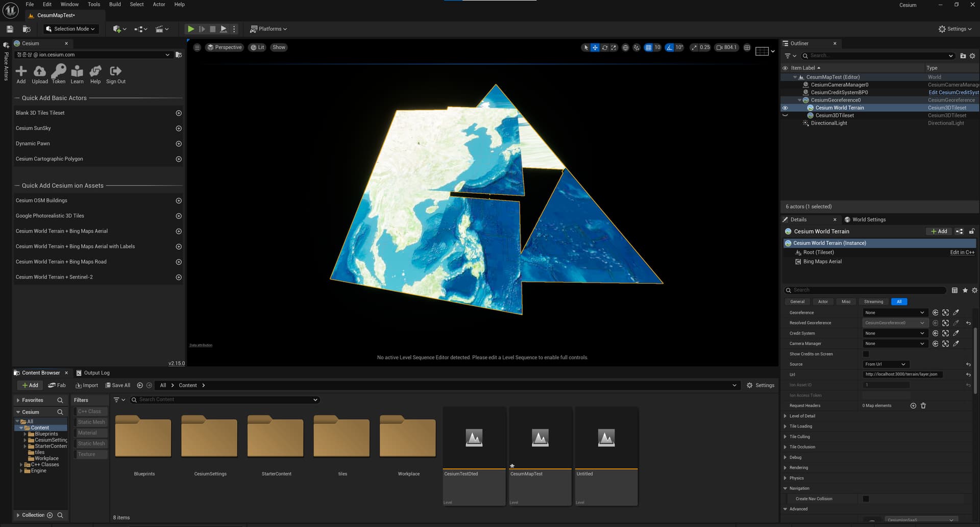The image size is (980, 527).
Task: Remove all Request Headers elements
Action: coord(923,406)
